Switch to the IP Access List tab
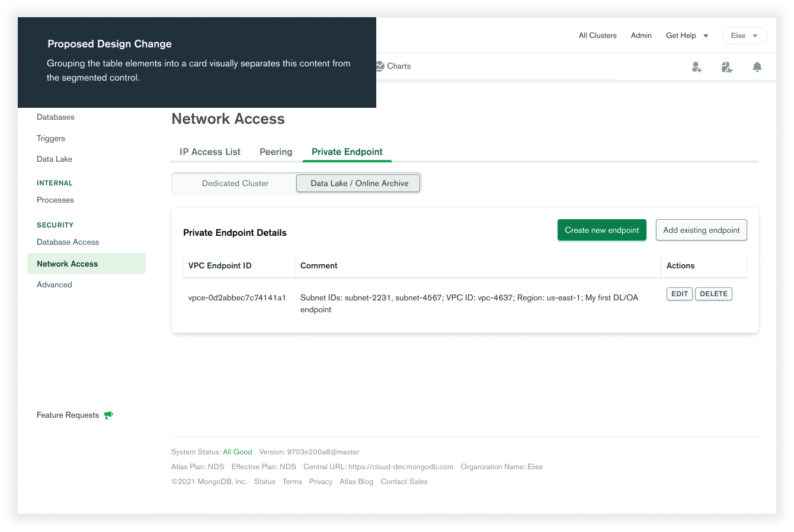Image resolution: width=794 pixels, height=532 pixels. click(210, 152)
